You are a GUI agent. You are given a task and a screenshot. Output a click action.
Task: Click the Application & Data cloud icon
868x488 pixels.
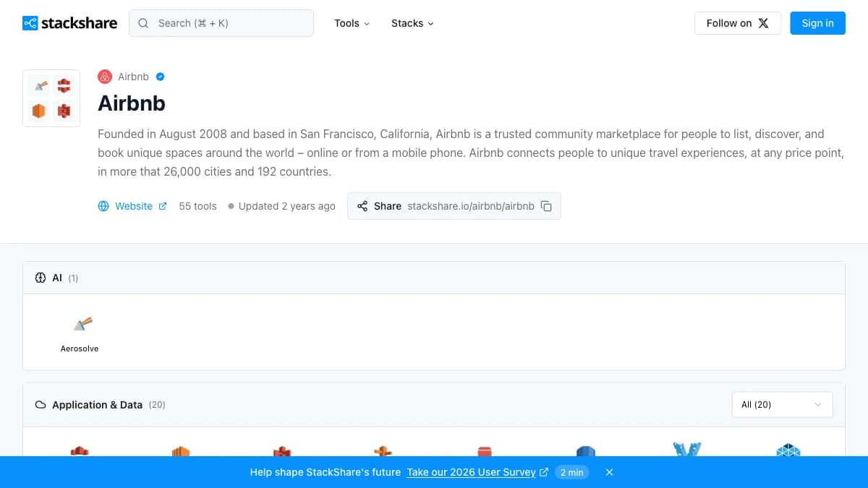[x=41, y=405]
